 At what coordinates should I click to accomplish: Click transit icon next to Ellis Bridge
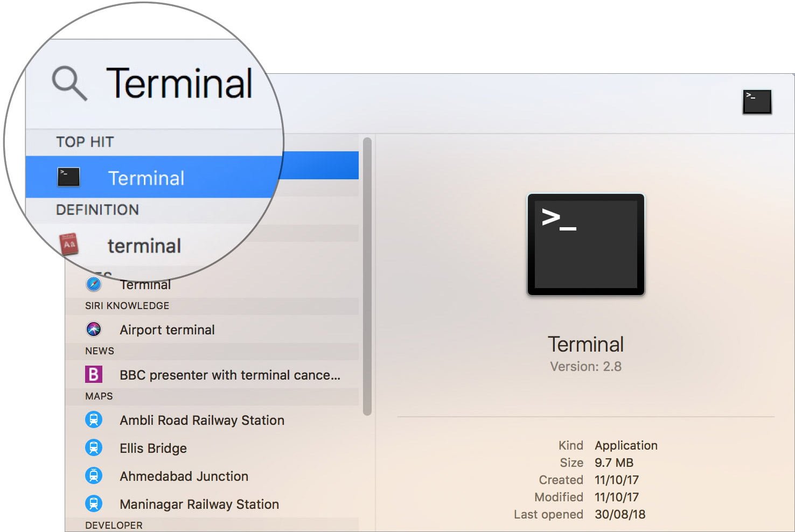[x=94, y=447]
